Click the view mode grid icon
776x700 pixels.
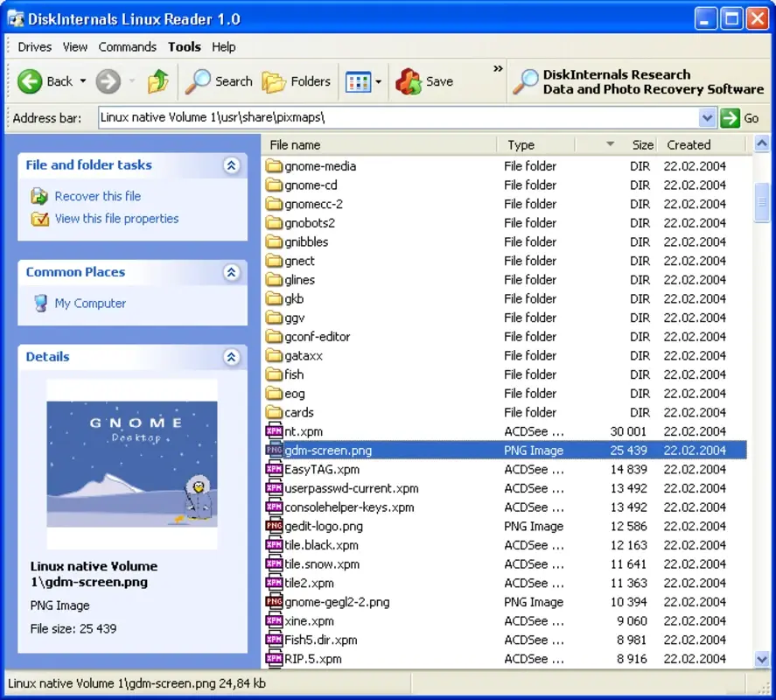coord(359,80)
